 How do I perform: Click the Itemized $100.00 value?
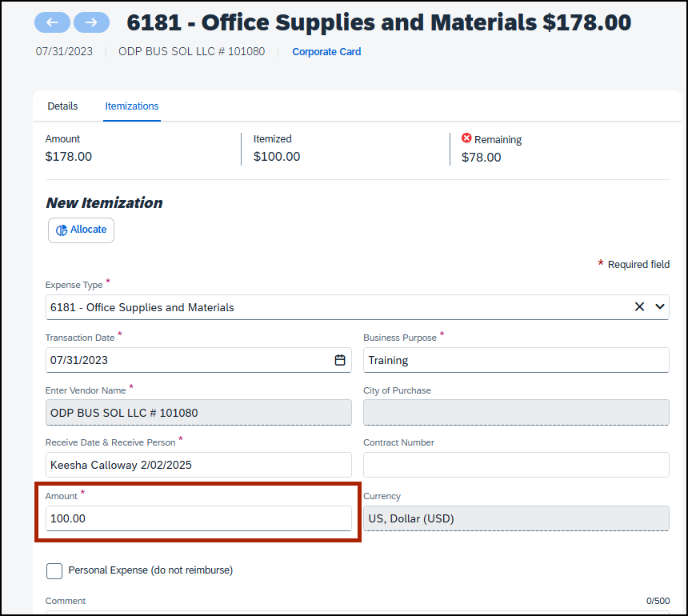(277, 157)
